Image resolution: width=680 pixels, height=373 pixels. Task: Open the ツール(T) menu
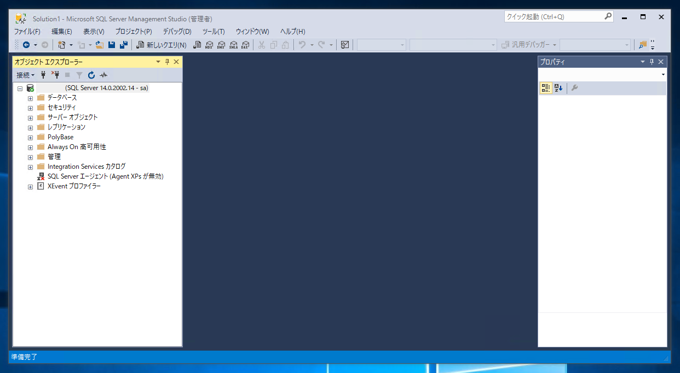[x=213, y=32]
